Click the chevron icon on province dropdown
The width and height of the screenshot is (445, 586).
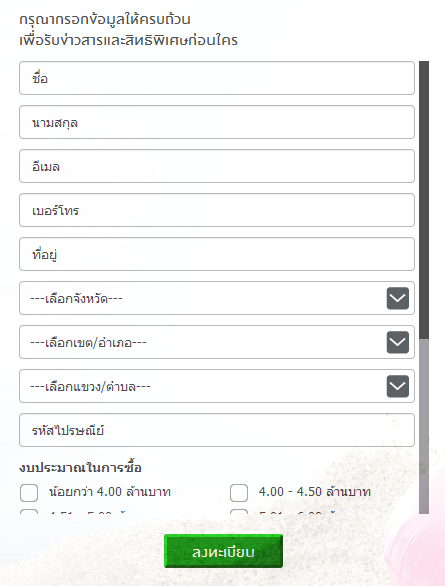398,298
